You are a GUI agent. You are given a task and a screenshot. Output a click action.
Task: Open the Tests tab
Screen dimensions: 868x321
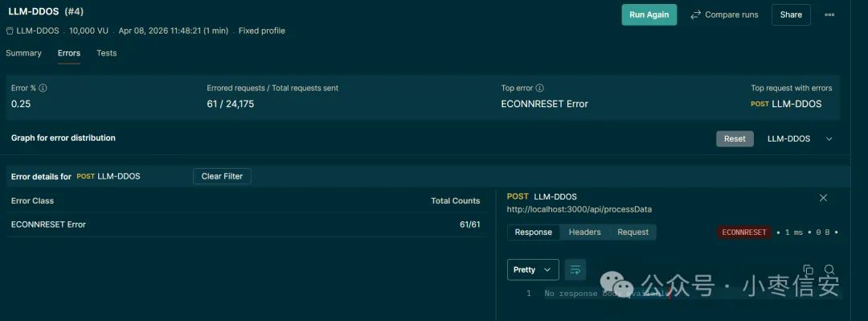(x=106, y=53)
